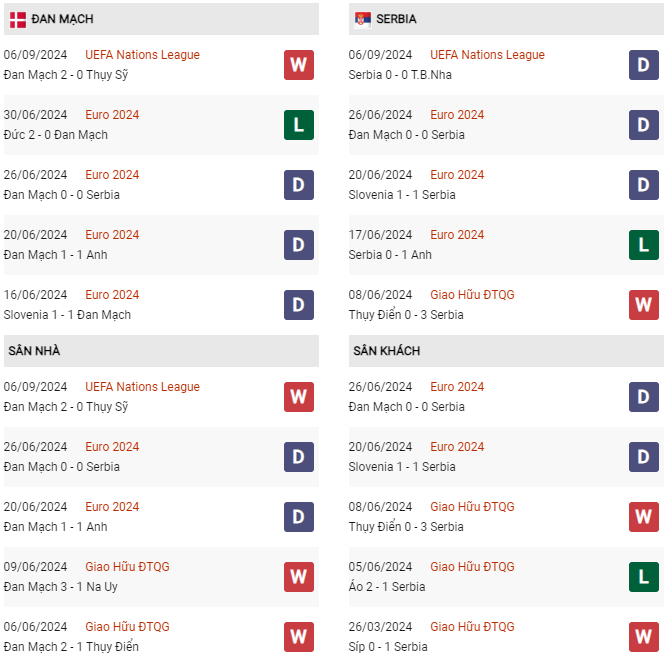Click the D badge for Serbia 0-0 T.B.Nha
This screenshot has height=663, width=666.
[643, 65]
